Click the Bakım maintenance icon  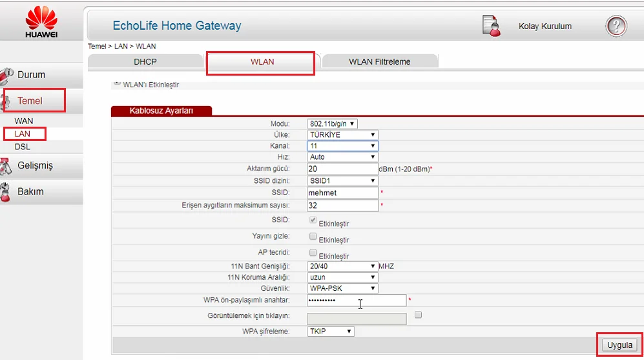tap(6, 192)
